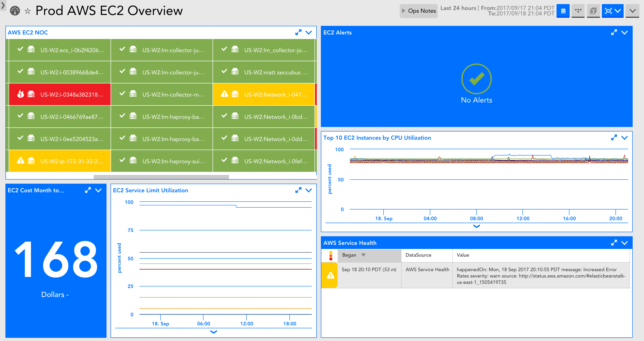Viewport: 644px width, 341px height.
Task: Click warning triangle on ip-172-31-33-2 tile
Action: pyautogui.click(x=20, y=160)
